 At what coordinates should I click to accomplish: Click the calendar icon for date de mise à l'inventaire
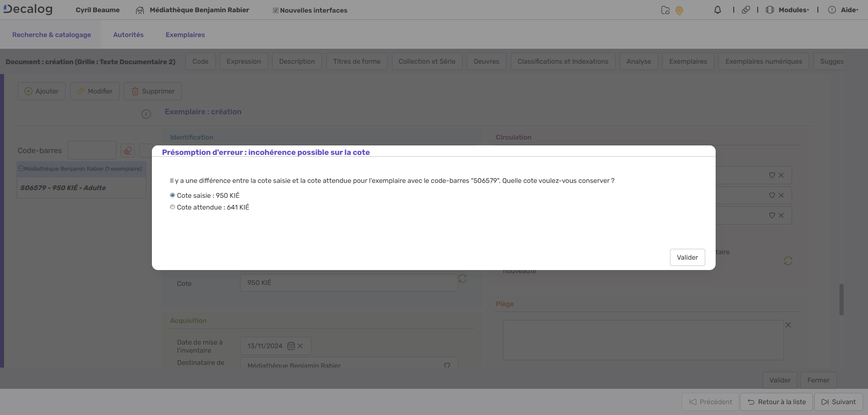coord(291,346)
